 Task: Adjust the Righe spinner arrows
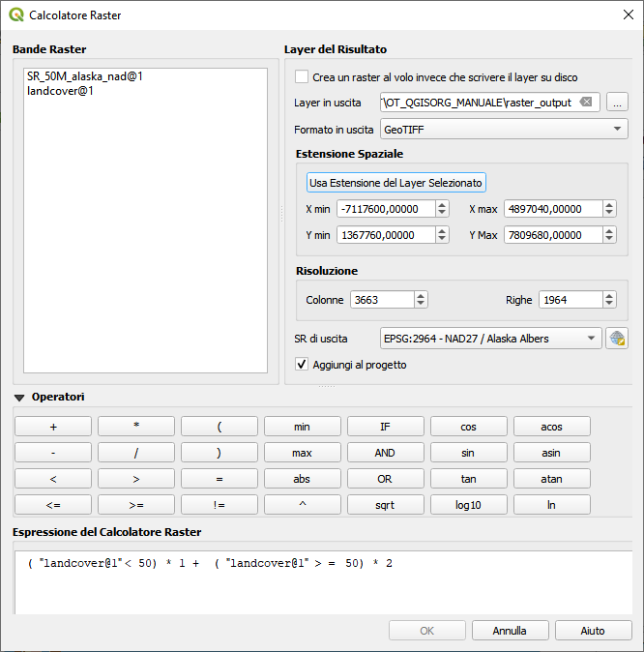coord(609,299)
